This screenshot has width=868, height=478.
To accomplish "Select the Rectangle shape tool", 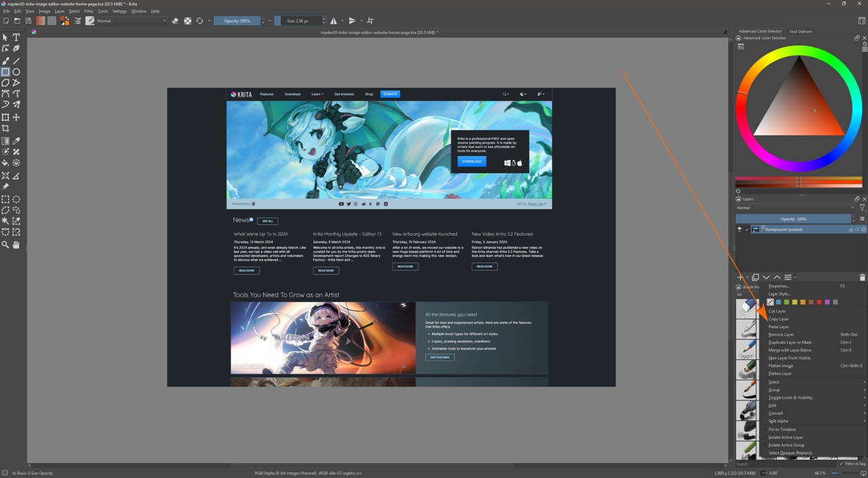I will point(5,72).
